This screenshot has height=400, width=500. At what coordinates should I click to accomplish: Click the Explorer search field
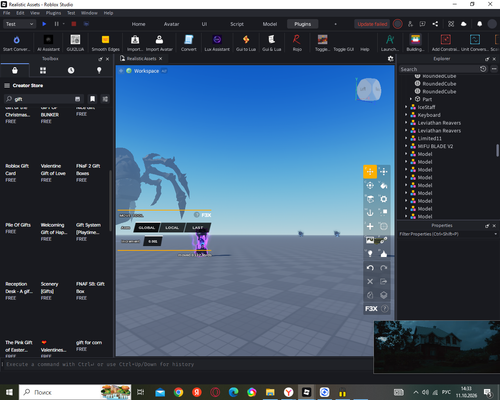(x=439, y=69)
